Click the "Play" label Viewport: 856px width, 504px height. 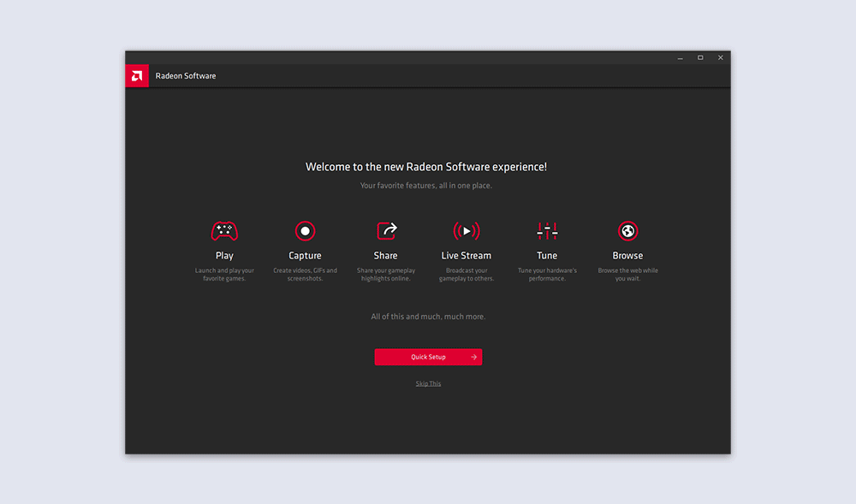(224, 255)
